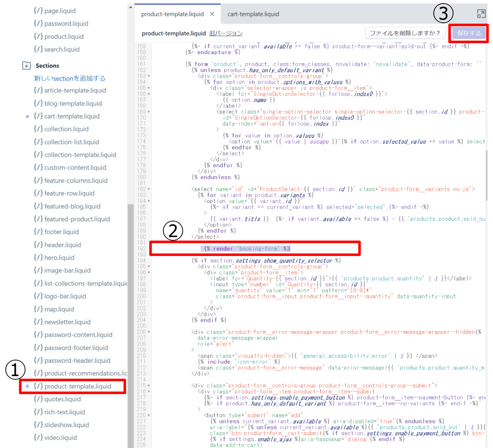
Task: Collapse the code block at line 206
Action: [x=149, y=332]
